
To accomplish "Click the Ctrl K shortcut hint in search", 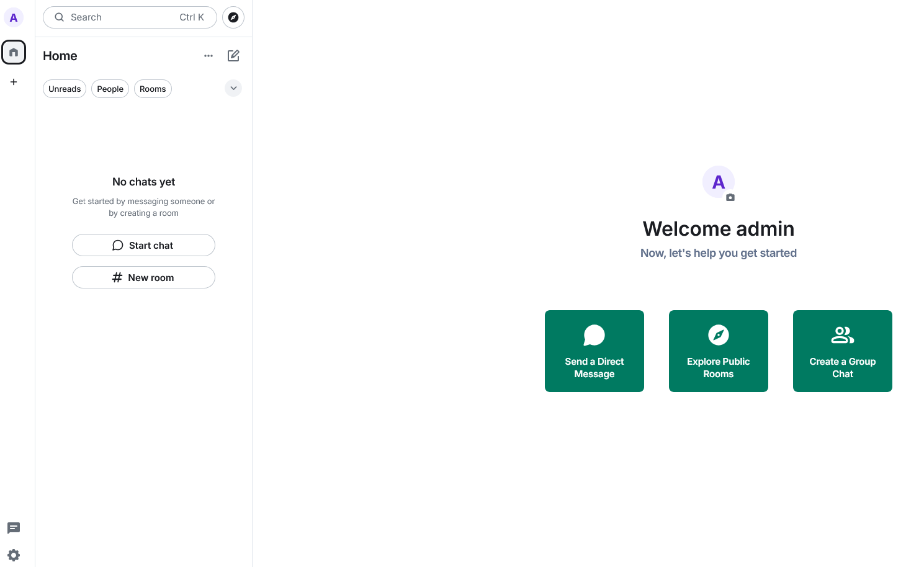I will pos(192,17).
